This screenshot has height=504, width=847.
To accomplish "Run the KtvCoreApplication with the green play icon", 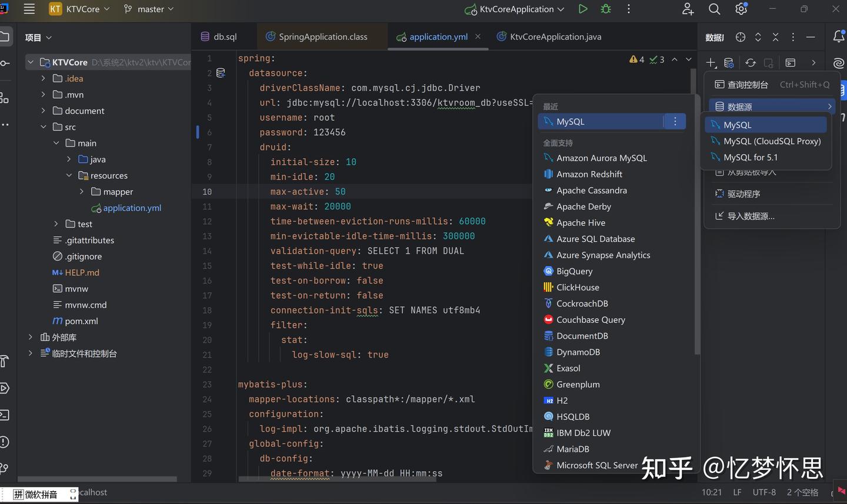I will (583, 9).
